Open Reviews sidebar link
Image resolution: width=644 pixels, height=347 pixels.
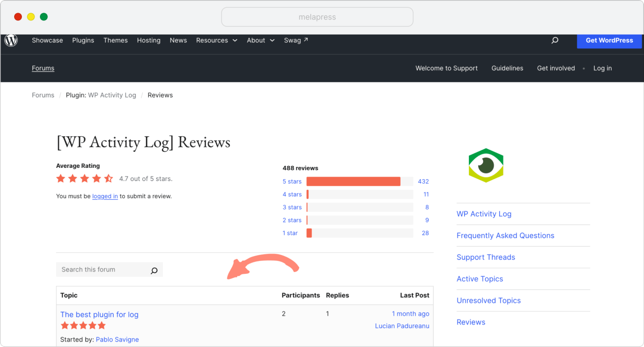(471, 322)
